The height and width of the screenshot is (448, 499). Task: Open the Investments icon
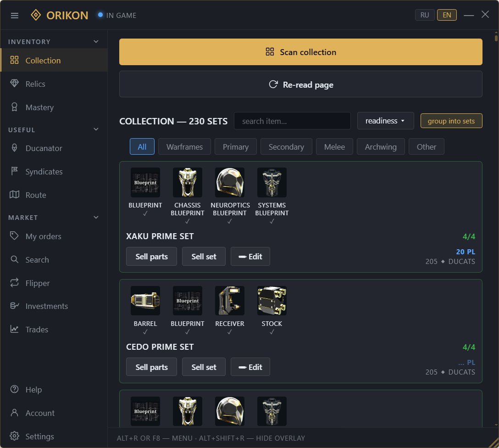(14, 306)
